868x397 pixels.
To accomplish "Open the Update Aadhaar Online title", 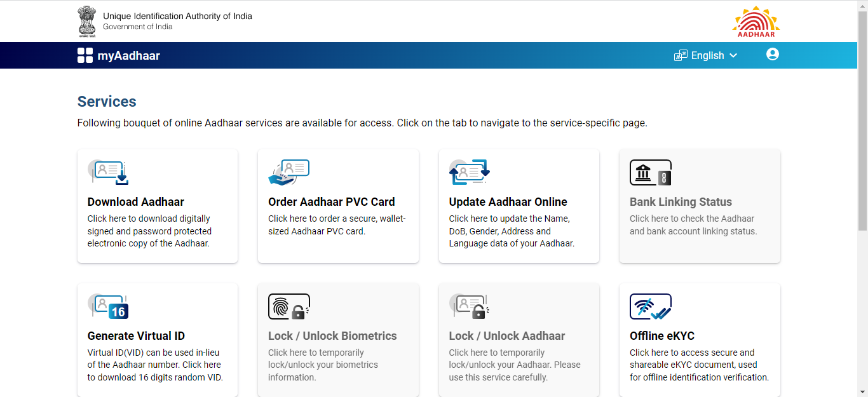I will [508, 202].
